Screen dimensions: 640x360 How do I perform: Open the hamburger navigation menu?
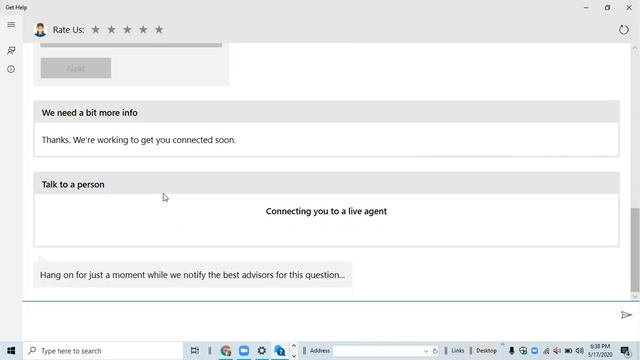click(11, 24)
